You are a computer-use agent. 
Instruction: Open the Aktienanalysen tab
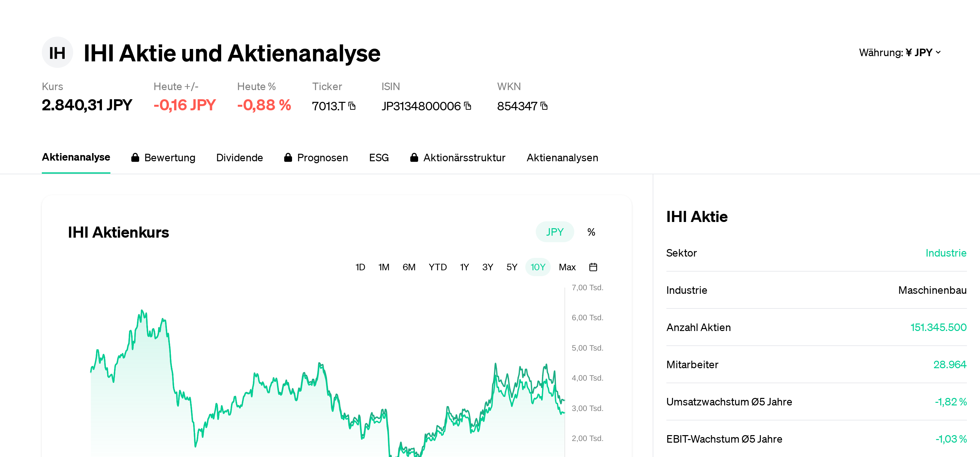coord(562,158)
